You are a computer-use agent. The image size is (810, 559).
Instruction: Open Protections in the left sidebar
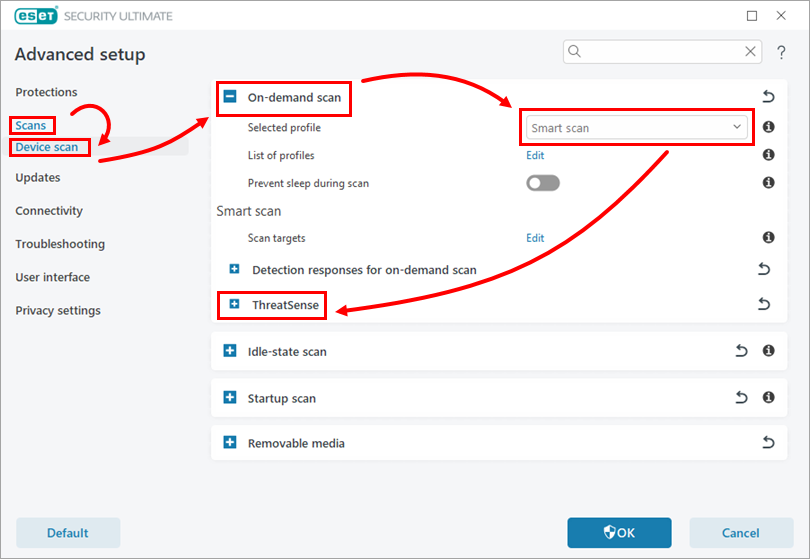click(x=46, y=92)
